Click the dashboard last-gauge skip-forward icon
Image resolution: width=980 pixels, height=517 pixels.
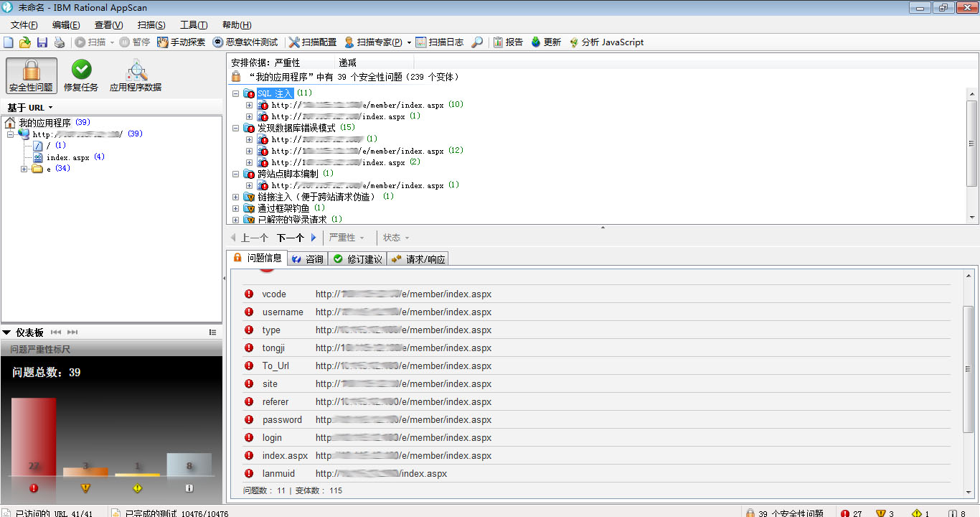click(x=72, y=332)
